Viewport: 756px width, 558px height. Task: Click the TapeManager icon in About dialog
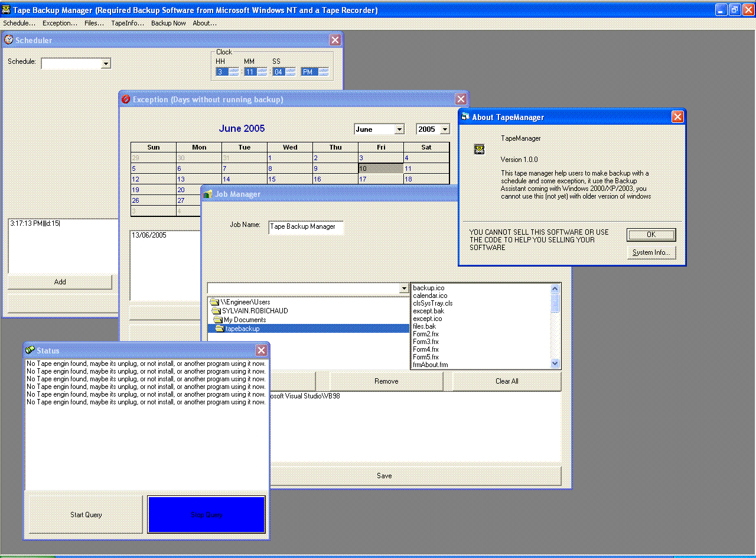click(479, 149)
